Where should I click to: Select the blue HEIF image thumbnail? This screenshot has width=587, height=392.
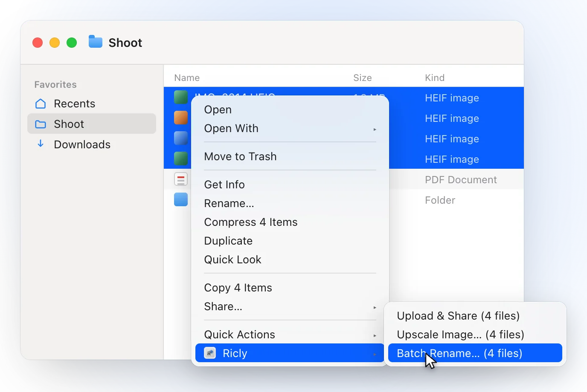click(181, 138)
